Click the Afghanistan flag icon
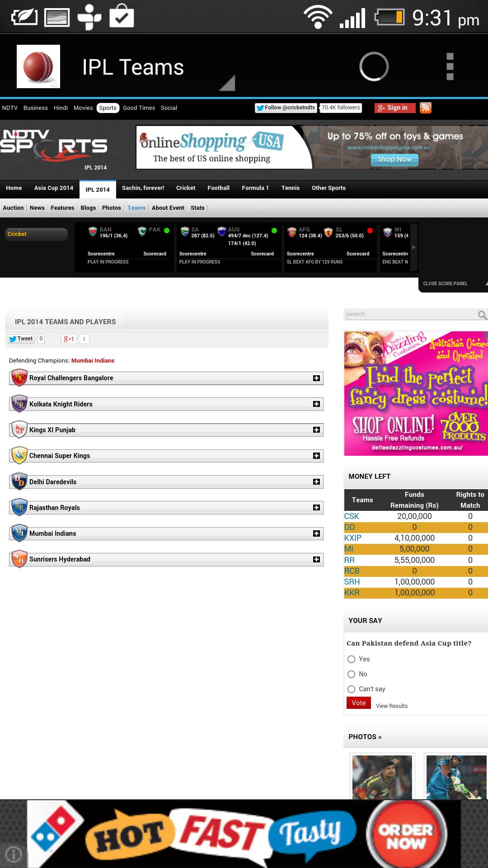This screenshot has width=488, height=868. click(292, 232)
